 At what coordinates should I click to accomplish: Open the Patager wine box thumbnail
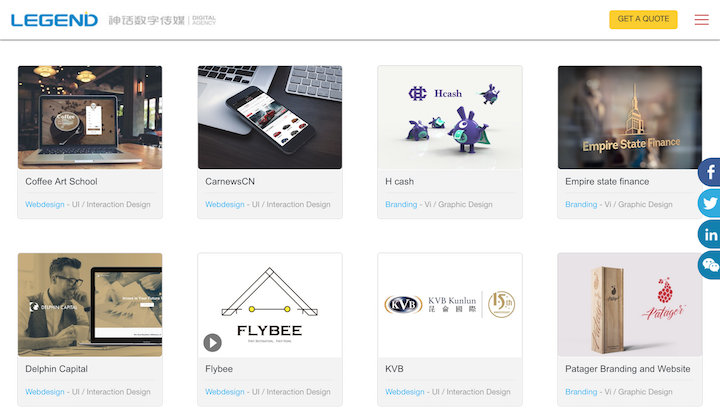[x=630, y=305]
